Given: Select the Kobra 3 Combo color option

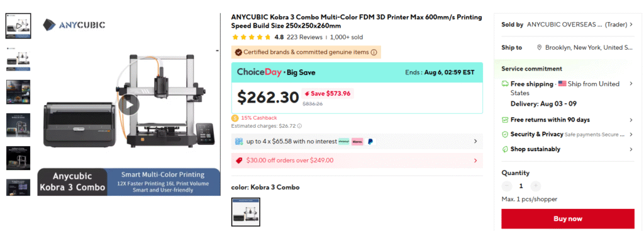Looking at the screenshot, I should point(246,212).
